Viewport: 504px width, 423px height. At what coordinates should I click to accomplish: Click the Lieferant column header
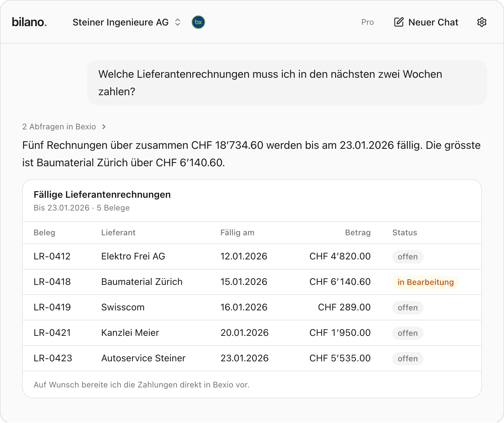(x=118, y=233)
